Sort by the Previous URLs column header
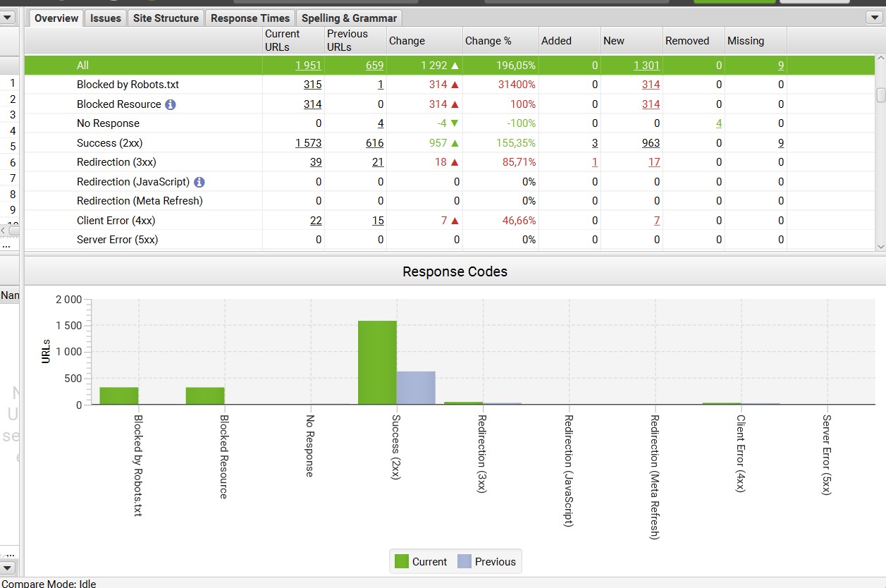Screen dimensions: 886x588 click(x=355, y=40)
